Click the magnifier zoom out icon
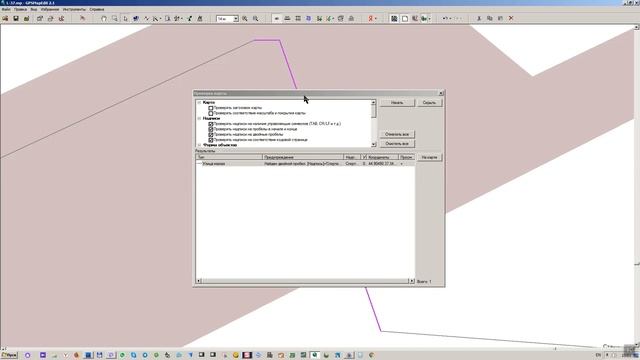The width and height of the screenshot is (640, 360). coord(256,18)
